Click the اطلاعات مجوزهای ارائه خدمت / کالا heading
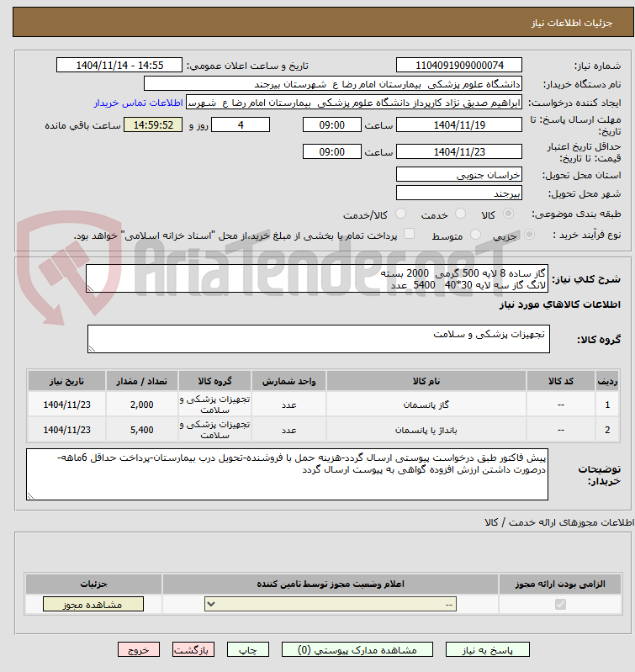The image size is (635, 672). pos(558,522)
